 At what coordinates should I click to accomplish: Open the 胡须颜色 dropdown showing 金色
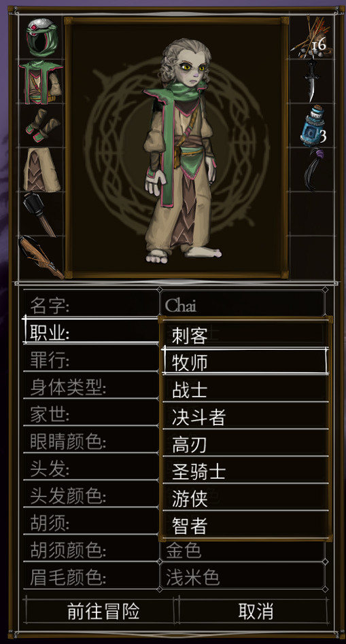coord(243,550)
